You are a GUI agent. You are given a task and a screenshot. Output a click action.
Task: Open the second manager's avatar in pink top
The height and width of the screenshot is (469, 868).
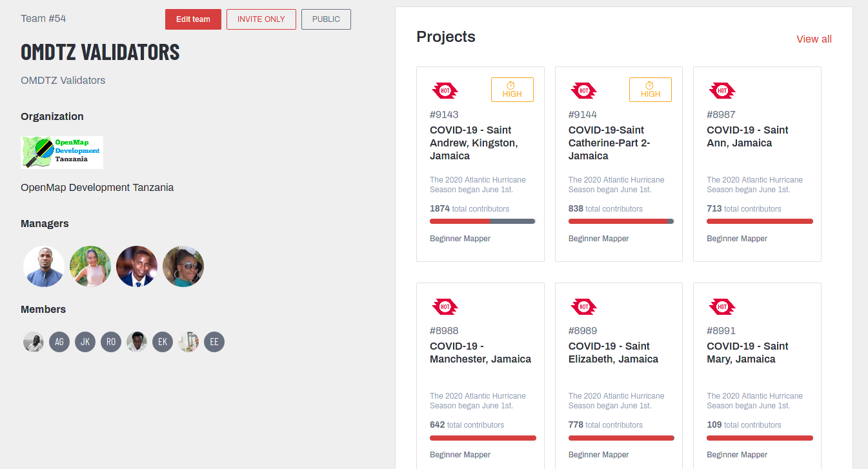click(90, 266)
